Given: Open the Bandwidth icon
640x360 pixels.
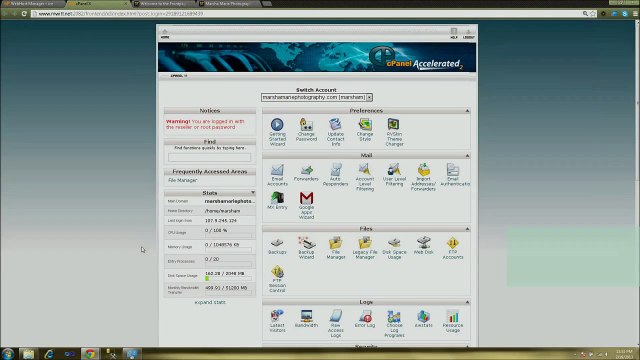Looking at the screenshot, I should tap(306, 316).
